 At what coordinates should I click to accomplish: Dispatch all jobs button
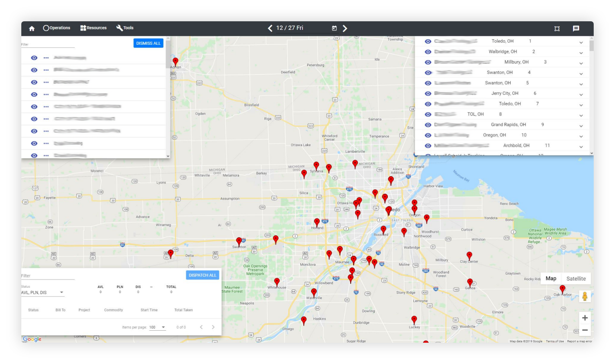tap(202, 275)
